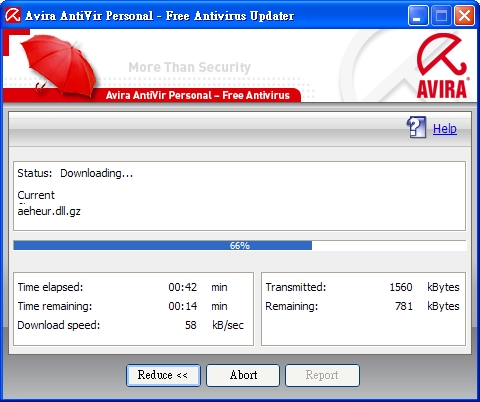
Task: Select the file name aeheur.dll.gz
Action: pos(49,211)
